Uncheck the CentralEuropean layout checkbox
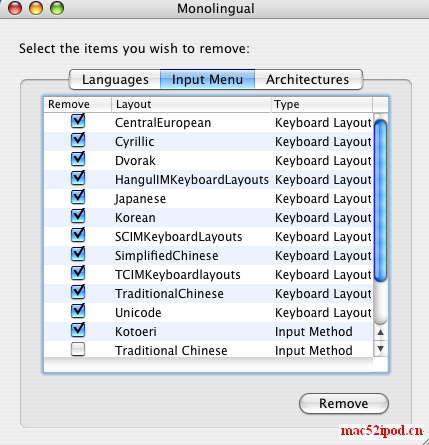 tap(78, 121)
